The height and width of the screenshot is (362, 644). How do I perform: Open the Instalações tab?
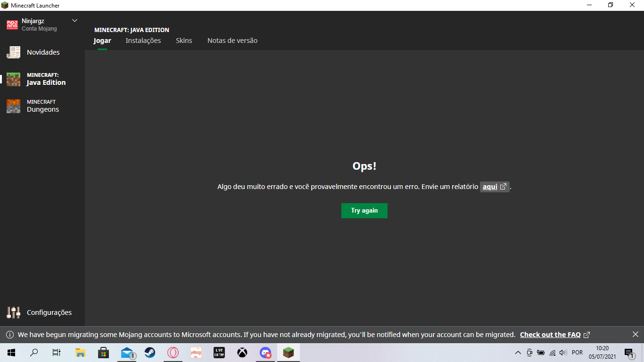click(x=143, y=41)
